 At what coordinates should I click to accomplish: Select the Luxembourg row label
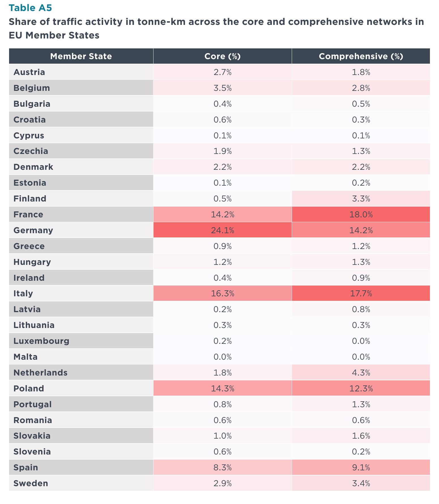pyautogui.click(x=41, y=341)
